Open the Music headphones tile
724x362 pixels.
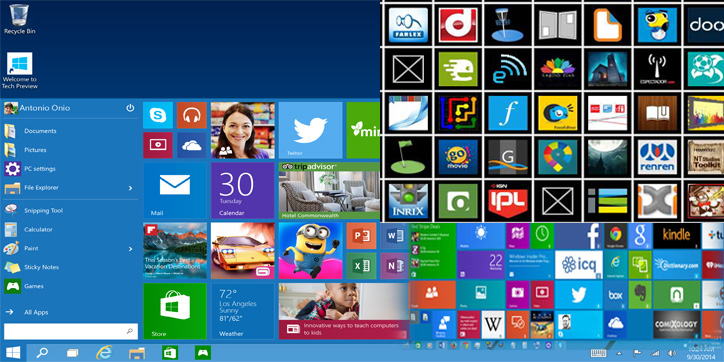point(192,115)
